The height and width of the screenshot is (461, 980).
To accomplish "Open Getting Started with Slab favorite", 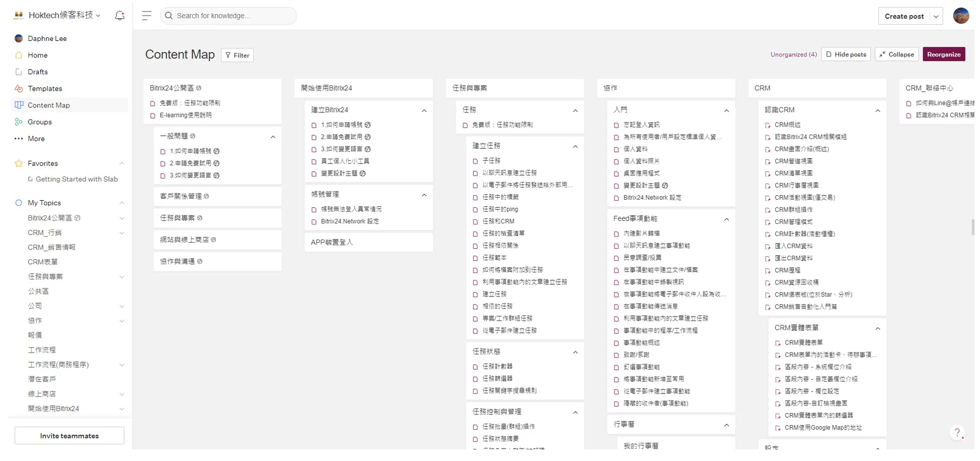I will (x=77, y=179).
